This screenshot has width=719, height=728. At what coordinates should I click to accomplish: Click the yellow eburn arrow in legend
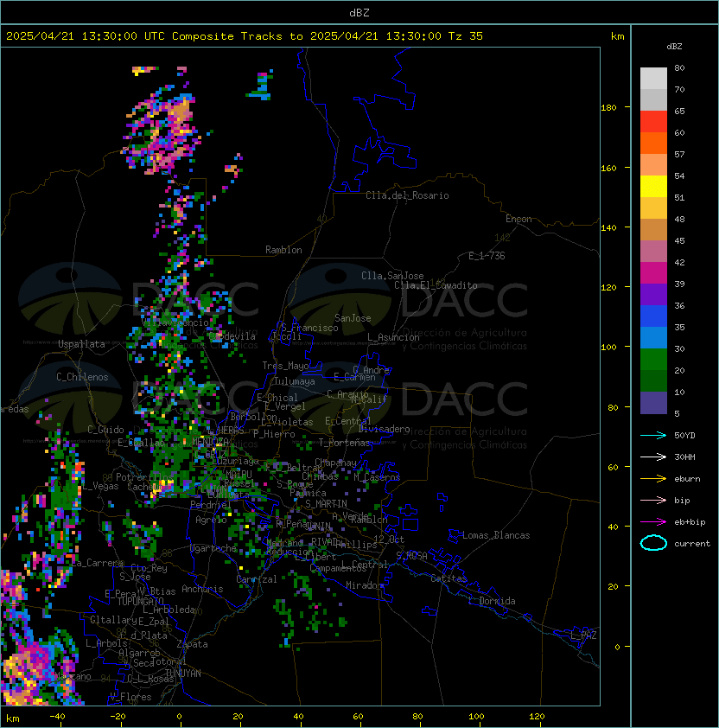click(x=653, y=478)
